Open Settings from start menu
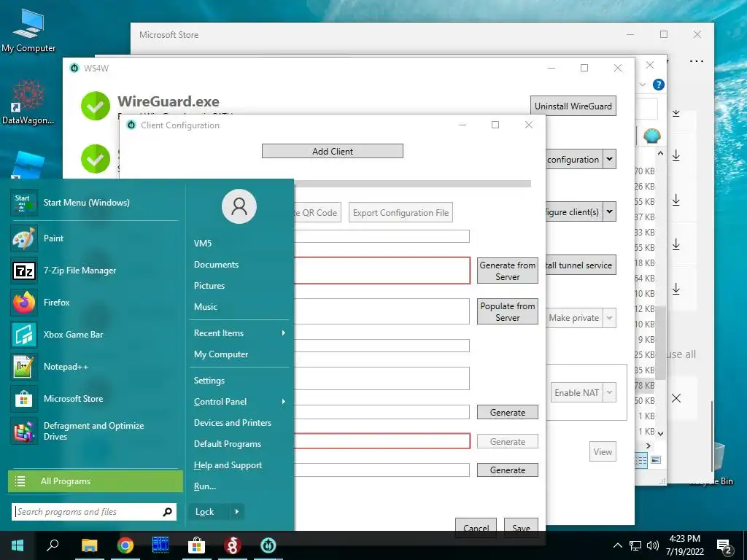This screenshot has height=560, width=747. (209, 381)
